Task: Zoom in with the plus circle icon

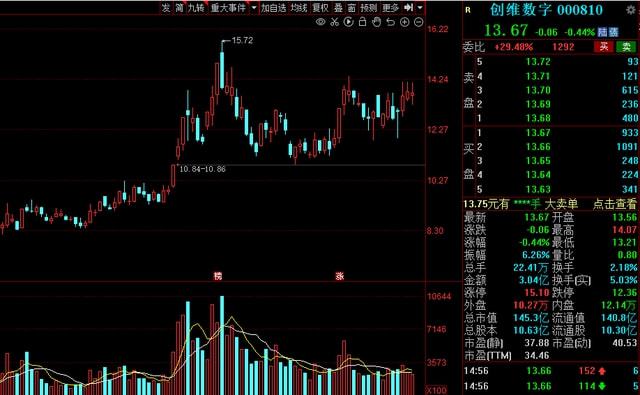Action: click(x=404, y=22)
